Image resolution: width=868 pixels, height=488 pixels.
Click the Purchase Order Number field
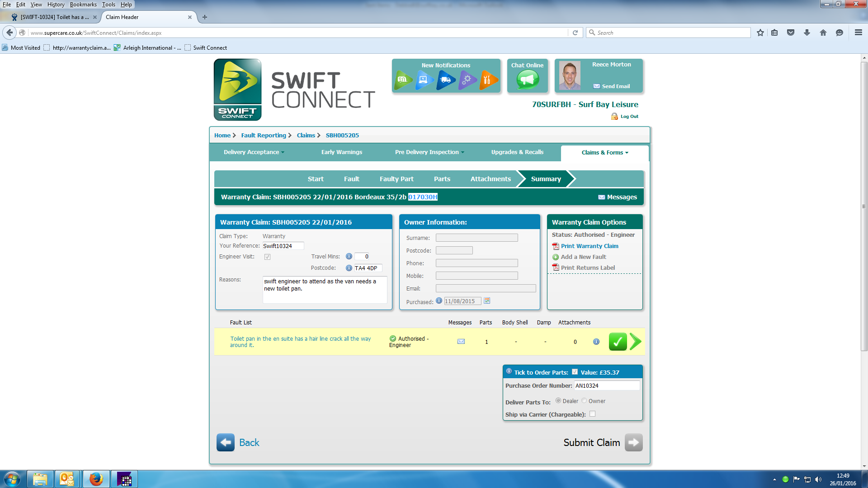(606, 385)
